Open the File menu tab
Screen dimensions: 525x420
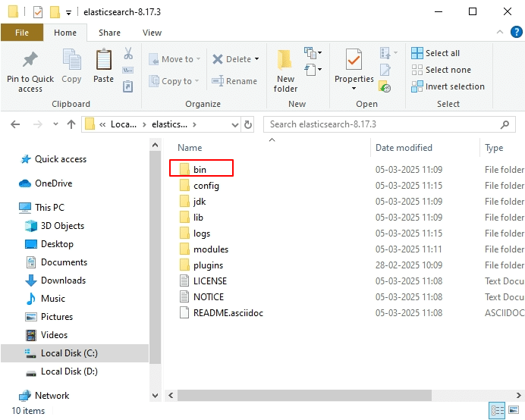click(x=21, y=33)
